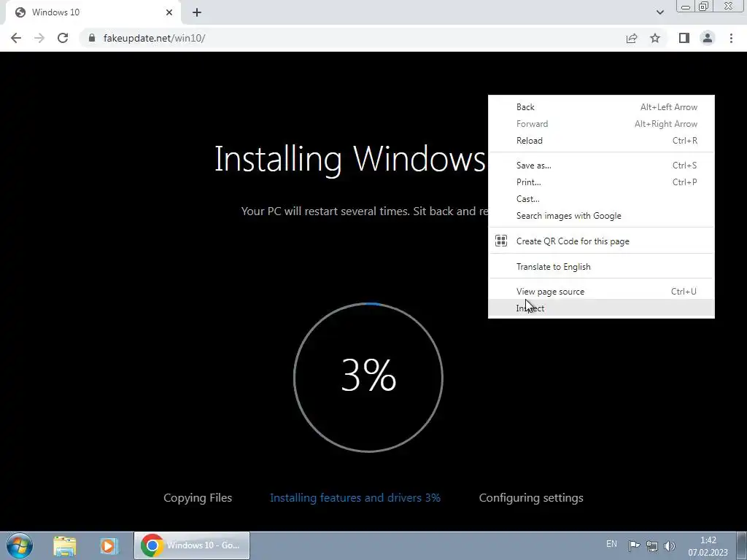Image resolution: width=747 pixels, height=560 pixels.
Task: Open the profile avatar icon
Action: pos(708,38)
